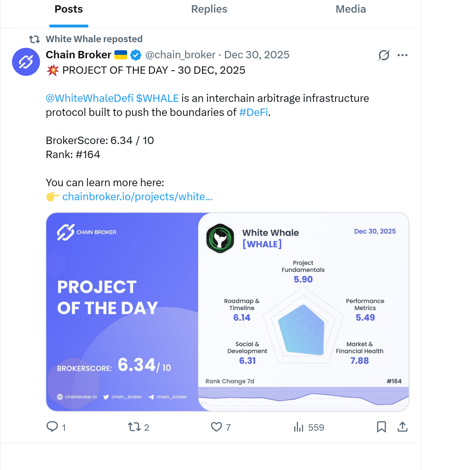Select the Posts tab
This screenshot has height=470, width=476.
(68, 9)
